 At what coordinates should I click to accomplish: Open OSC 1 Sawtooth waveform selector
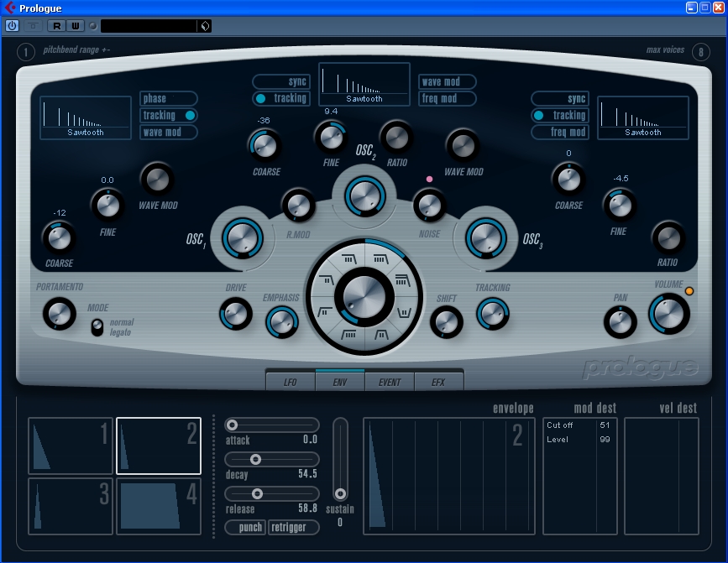coord(86,117)
